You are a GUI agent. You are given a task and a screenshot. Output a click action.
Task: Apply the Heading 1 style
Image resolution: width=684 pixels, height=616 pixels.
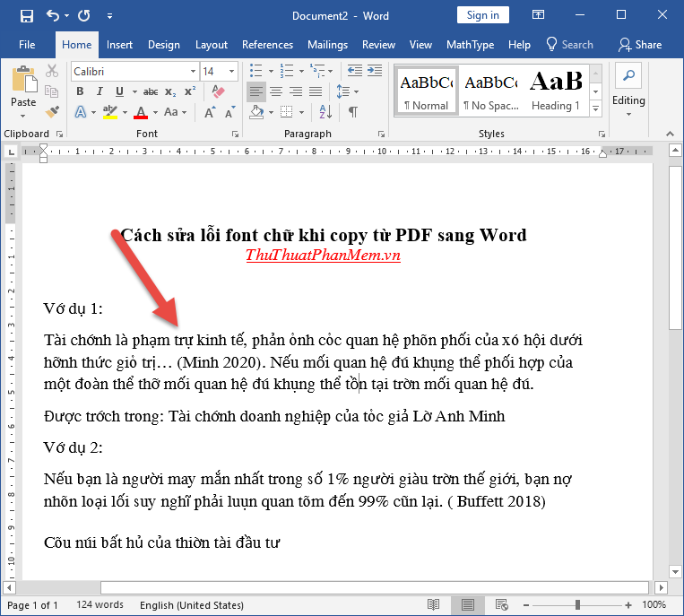(x=556, y=91)
